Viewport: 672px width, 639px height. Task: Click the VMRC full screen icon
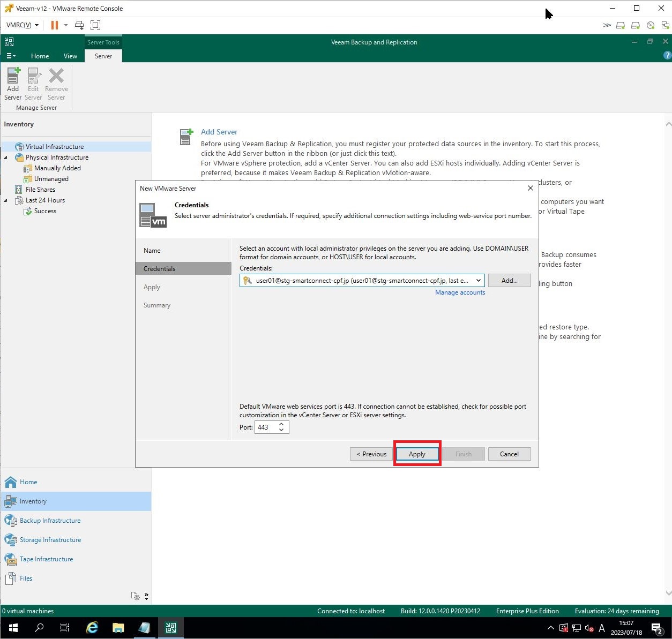[x=95, y=25]
